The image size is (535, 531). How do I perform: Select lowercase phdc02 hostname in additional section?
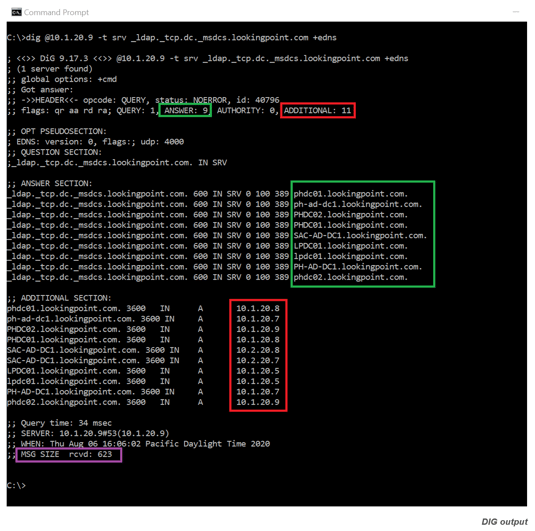[64, 402]
